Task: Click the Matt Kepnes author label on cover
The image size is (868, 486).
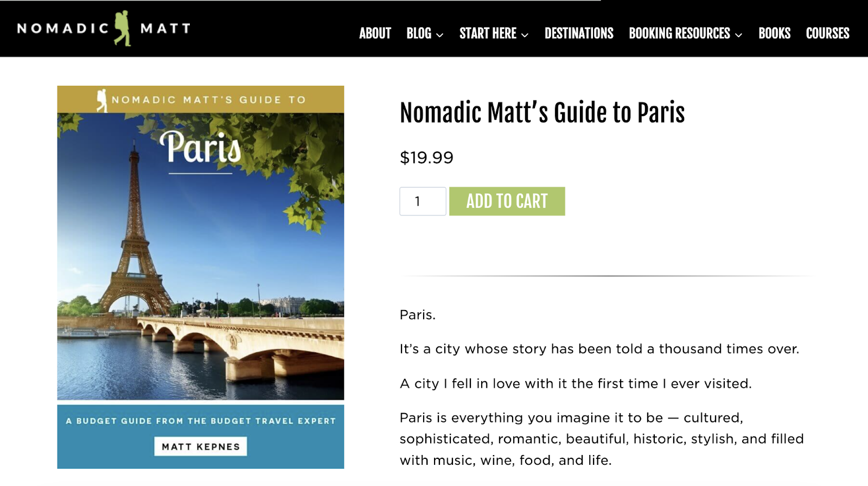Action: [200, 446]
